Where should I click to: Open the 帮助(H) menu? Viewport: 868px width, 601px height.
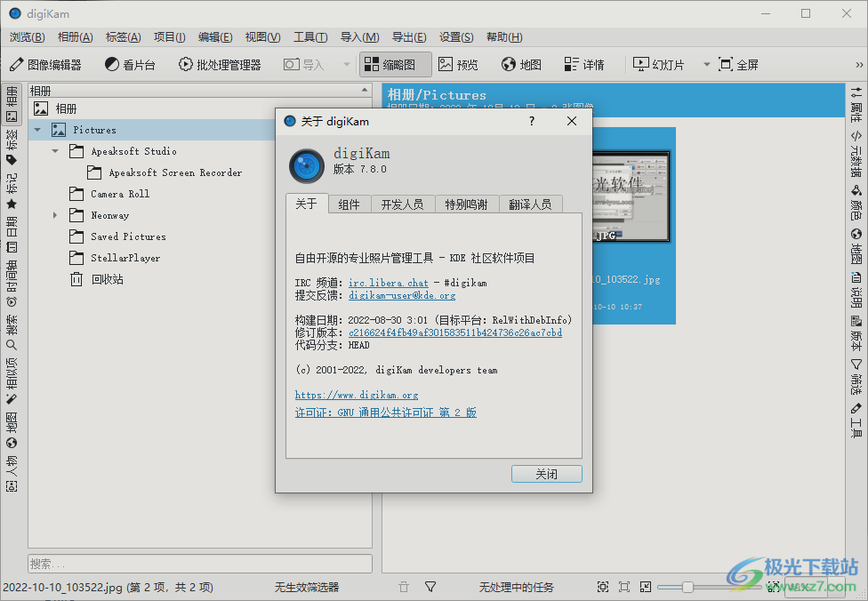point(504,37)
